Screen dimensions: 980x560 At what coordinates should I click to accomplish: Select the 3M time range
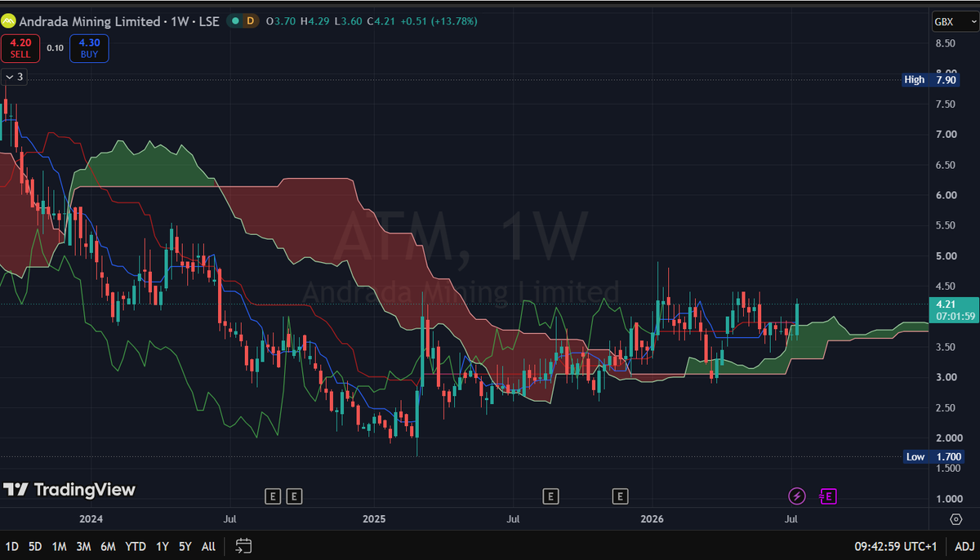pos(83,546)
